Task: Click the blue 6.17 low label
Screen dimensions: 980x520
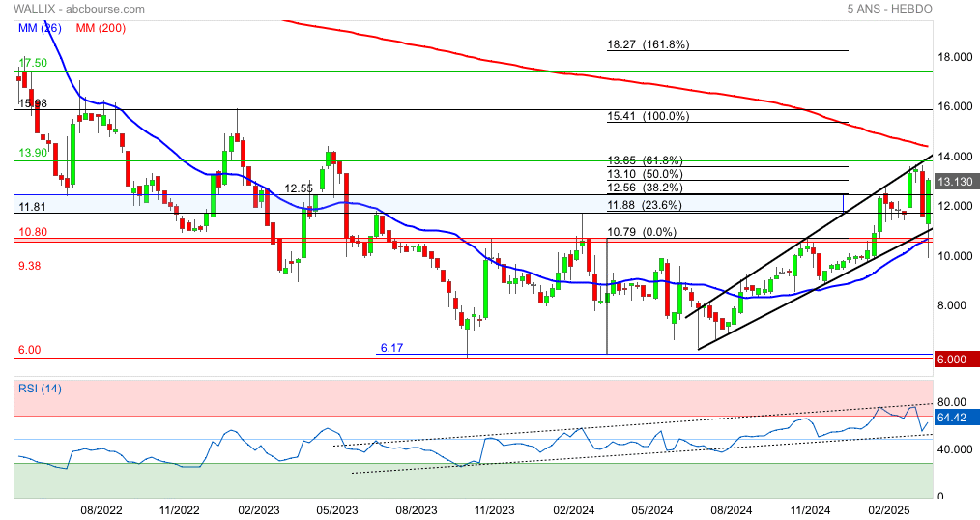Action: point(391,348)
